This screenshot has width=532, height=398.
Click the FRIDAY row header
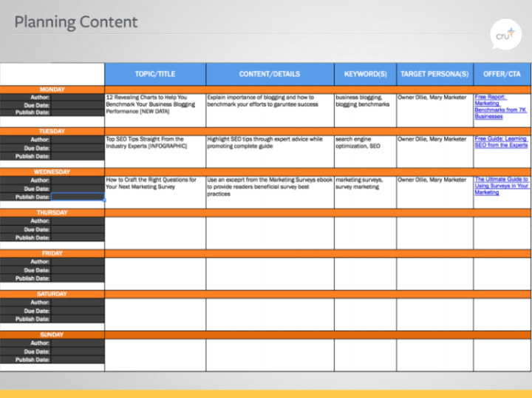(52, 253)
